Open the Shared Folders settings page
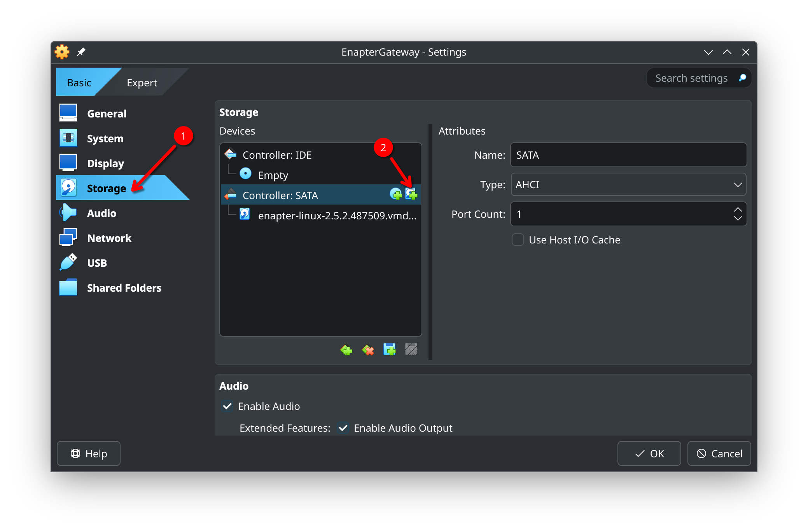 click(124, 288)
